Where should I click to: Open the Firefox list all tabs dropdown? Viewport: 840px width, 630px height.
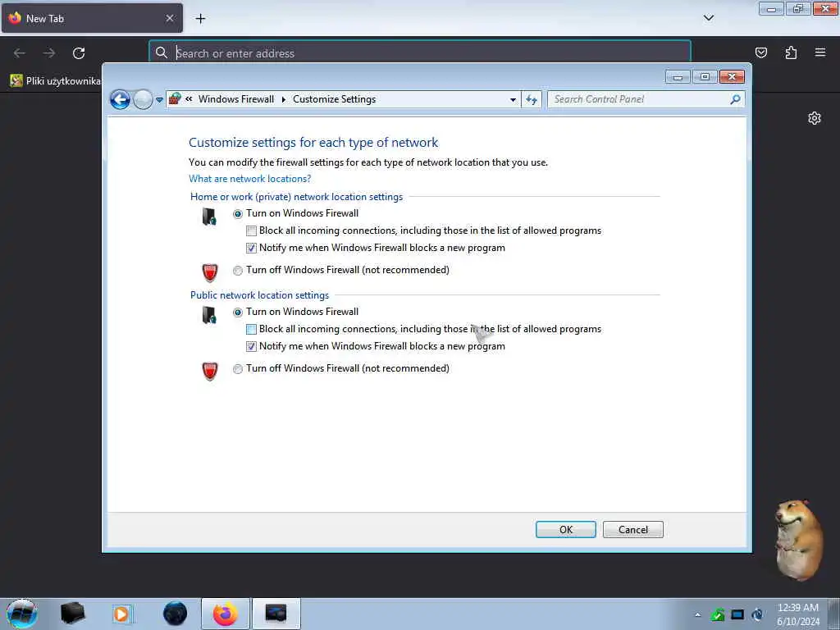point(708,18)
